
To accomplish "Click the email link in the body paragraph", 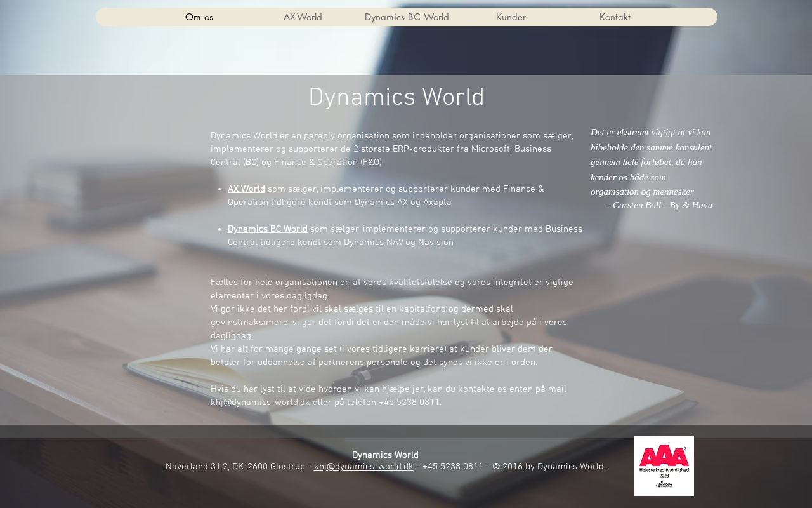I will (x=260, y=403).
